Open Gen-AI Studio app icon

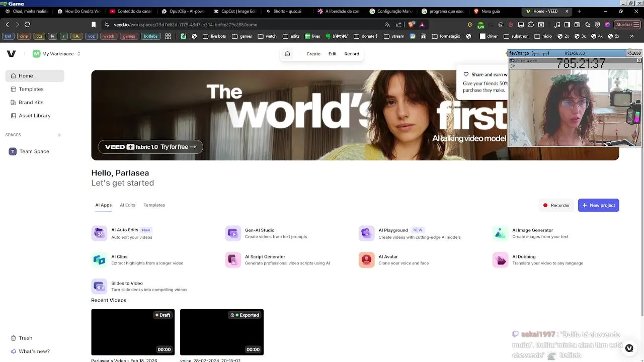coord(233,233)
